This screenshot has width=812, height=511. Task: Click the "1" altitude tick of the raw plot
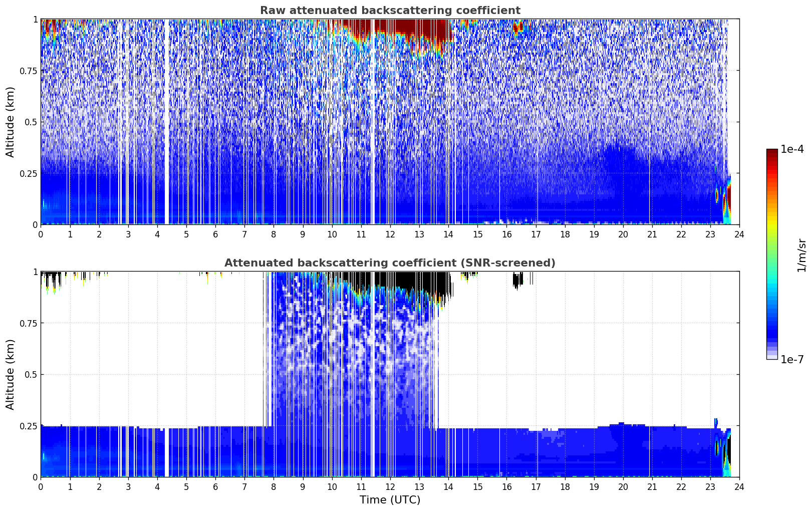coord(35,19)
